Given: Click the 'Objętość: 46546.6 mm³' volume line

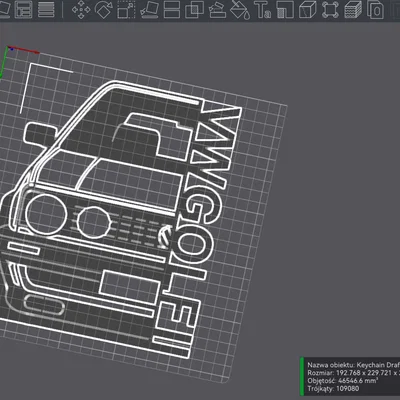Looking at the screenshot, I should pos(342,381).
